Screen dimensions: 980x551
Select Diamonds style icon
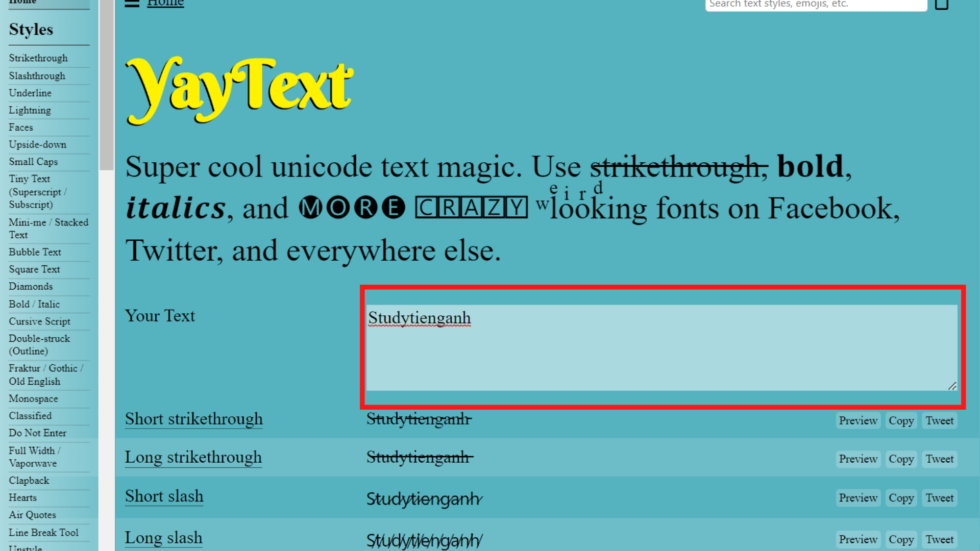[x=30, y=286]
